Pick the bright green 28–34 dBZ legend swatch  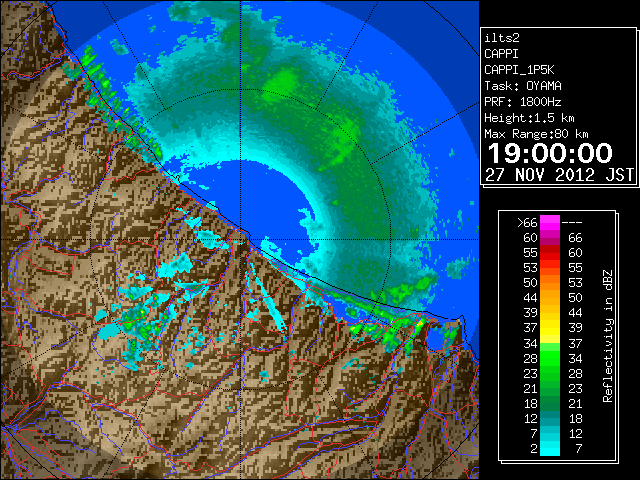550,358
